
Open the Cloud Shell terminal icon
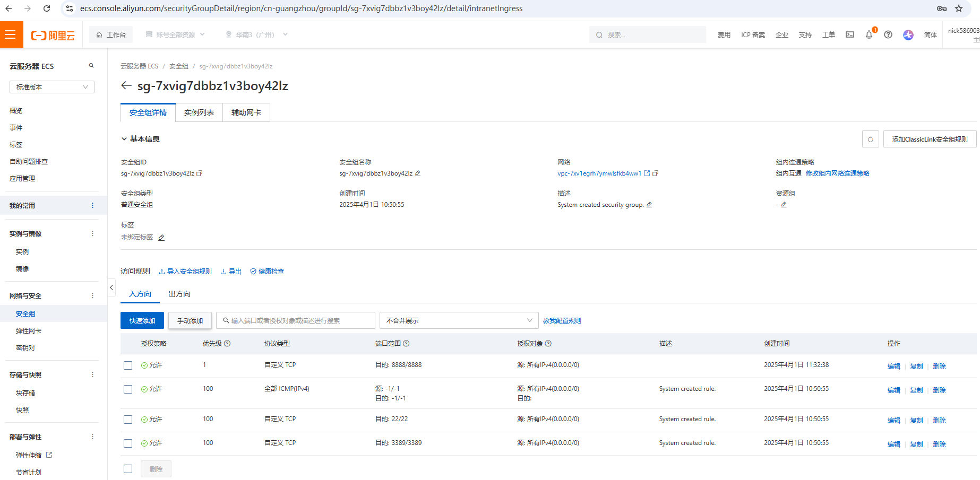(850, 35)
